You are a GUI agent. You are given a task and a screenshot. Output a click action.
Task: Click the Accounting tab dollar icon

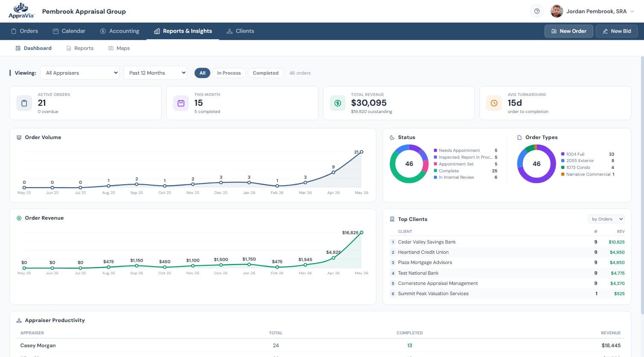point(103,31)
